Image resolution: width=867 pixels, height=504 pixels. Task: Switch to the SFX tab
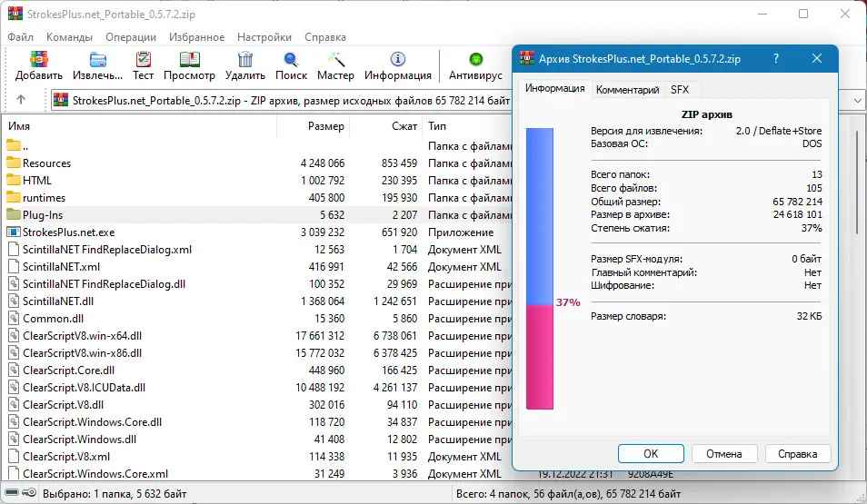(680, 90)
